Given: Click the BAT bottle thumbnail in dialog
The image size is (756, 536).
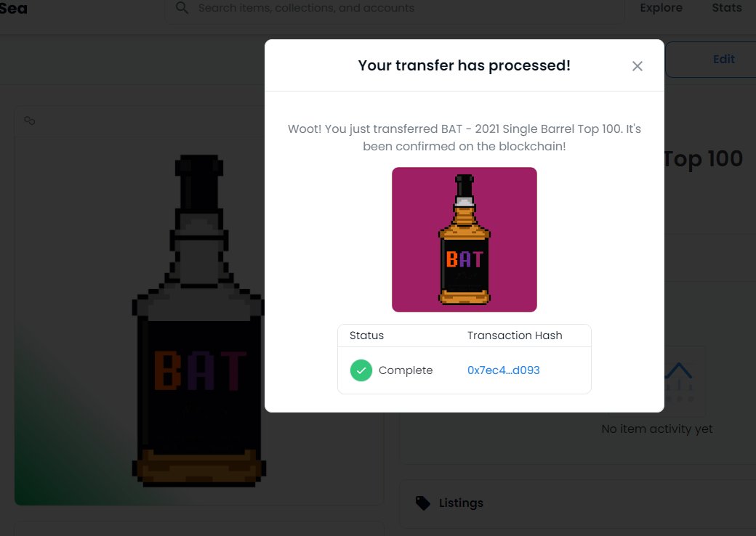Looking at the screenshot, I should (x=465, y=240).
